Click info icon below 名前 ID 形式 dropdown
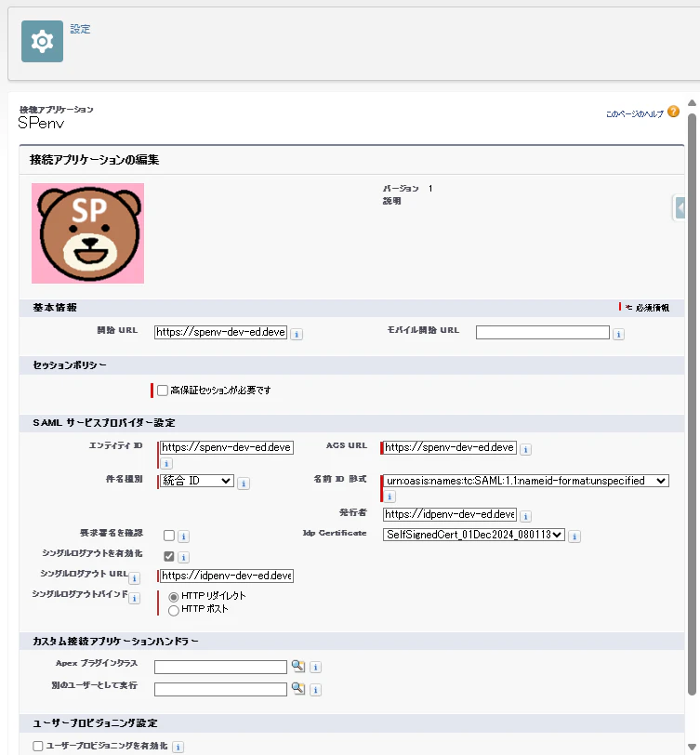 (x=390, y=496)
